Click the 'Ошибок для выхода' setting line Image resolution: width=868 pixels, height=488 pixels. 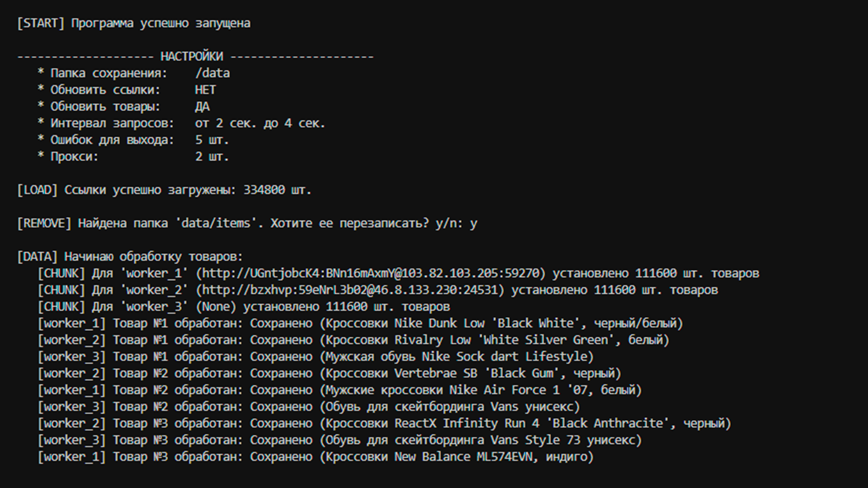click(133, 140)
